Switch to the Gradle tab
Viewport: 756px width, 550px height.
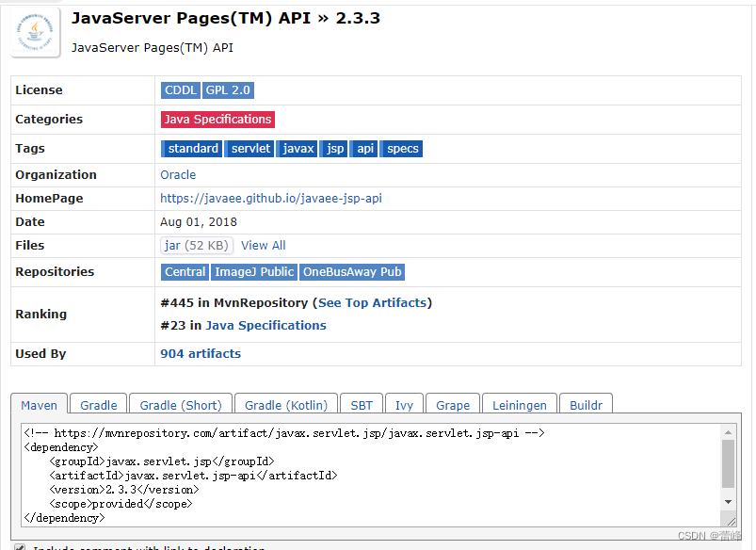click(99, 404)
